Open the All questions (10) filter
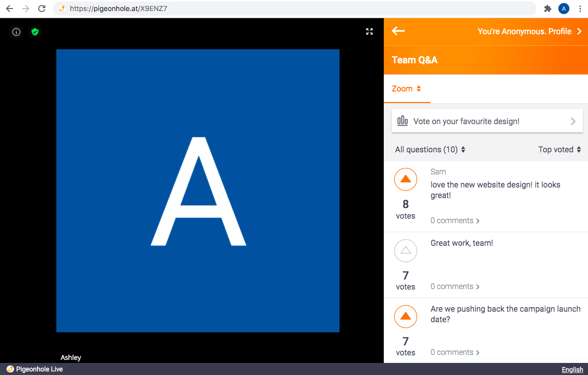 430,149
